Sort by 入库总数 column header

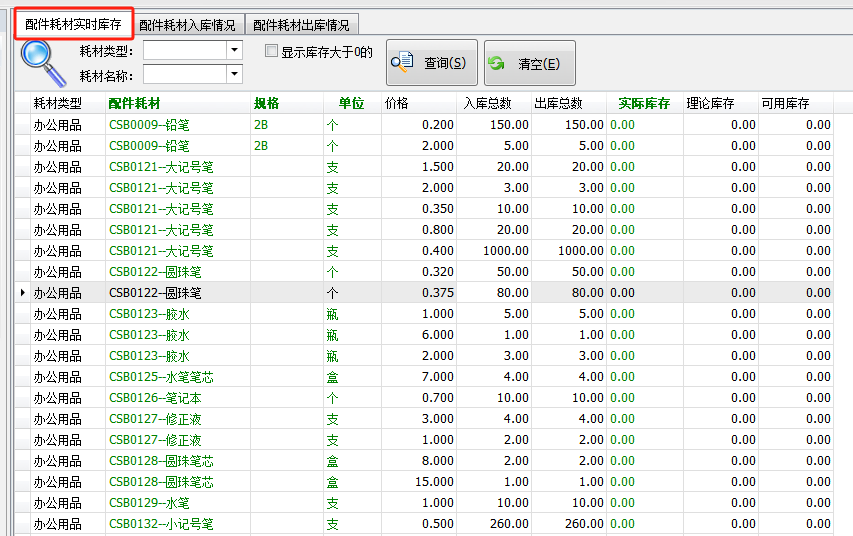(494, 103)
